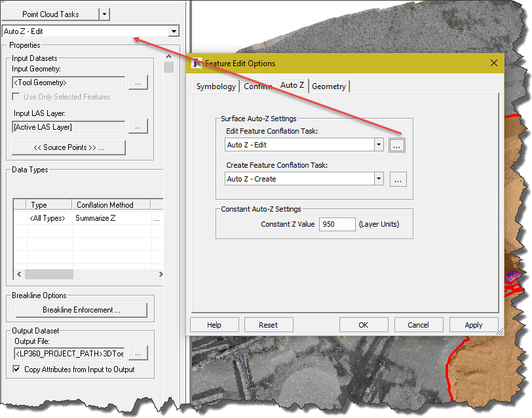Switch to the Symbology tab
This screenshot has height=418, width=532.
[x=216, y=86]
